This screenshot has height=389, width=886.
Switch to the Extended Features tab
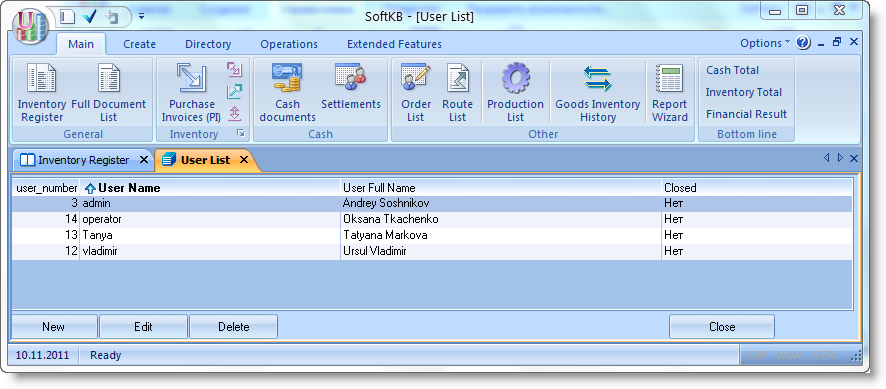pyautogui.click(x=394, y=44)
